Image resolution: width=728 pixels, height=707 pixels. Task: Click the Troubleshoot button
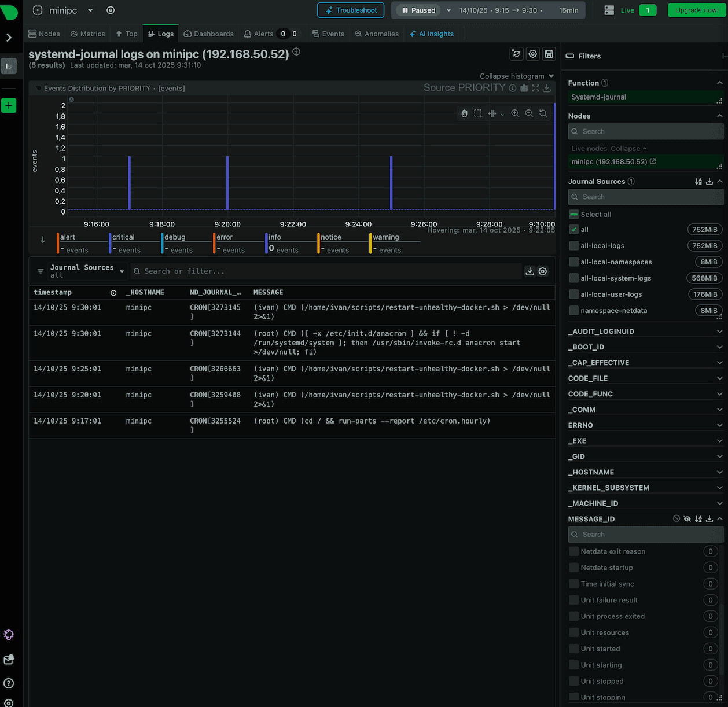[351, 10]
